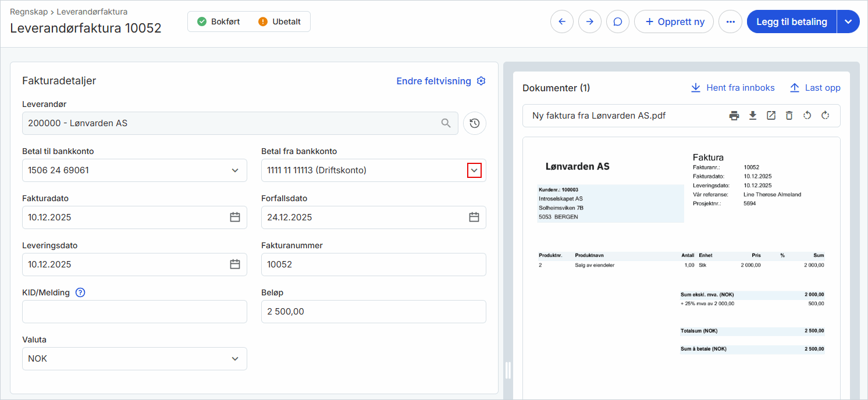The height and width of the screenshot is (400, 868).
Task: Open calendar for Leveringsdato
Action: click(235, 265)
